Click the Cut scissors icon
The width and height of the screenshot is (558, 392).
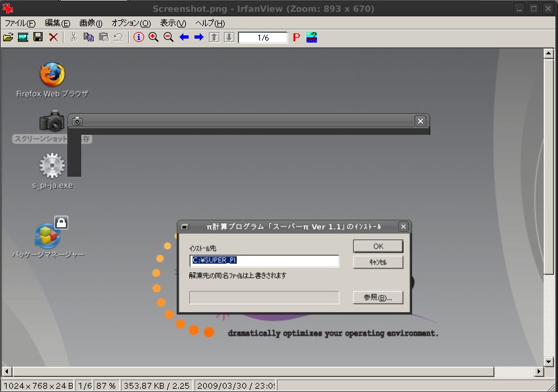point(73,37)
